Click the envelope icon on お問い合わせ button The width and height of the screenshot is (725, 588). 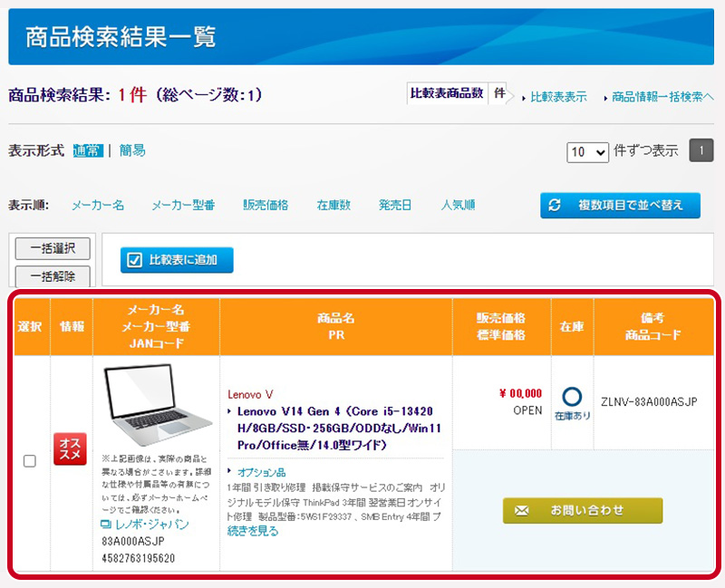point(522,510)
